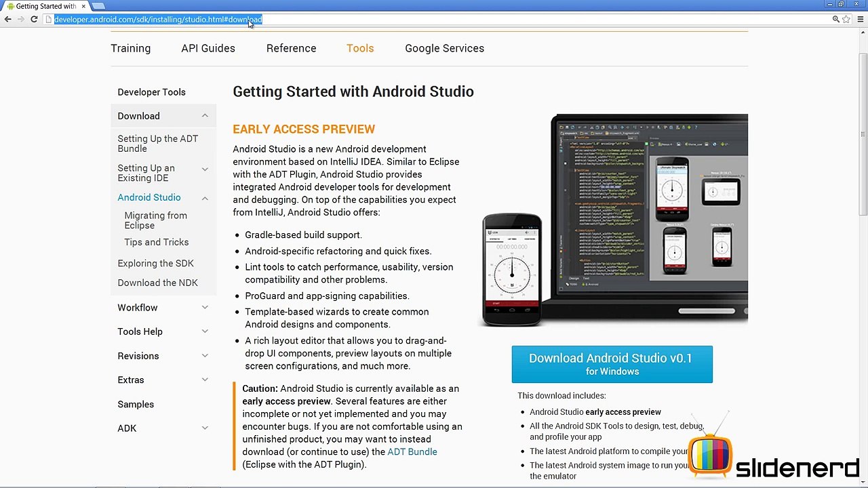Click the 'EARLY ACCESS PREVIEW' heading
The height and width of the screenshot is (488, 868).
304,129
